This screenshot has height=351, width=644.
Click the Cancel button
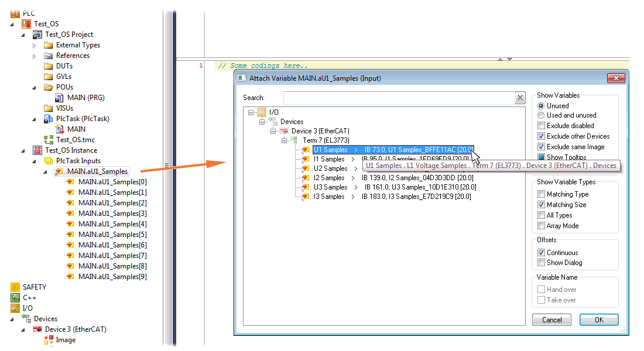551,320
